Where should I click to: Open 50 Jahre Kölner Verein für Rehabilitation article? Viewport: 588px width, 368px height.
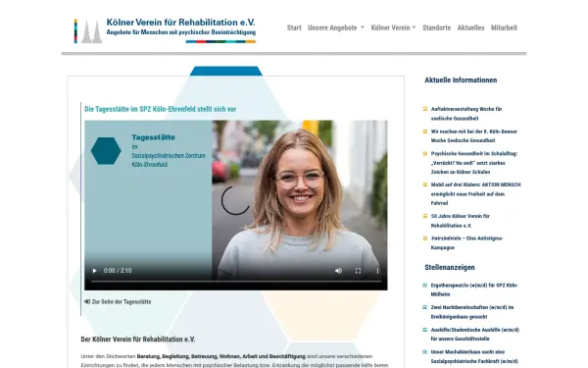pos(461,221)
